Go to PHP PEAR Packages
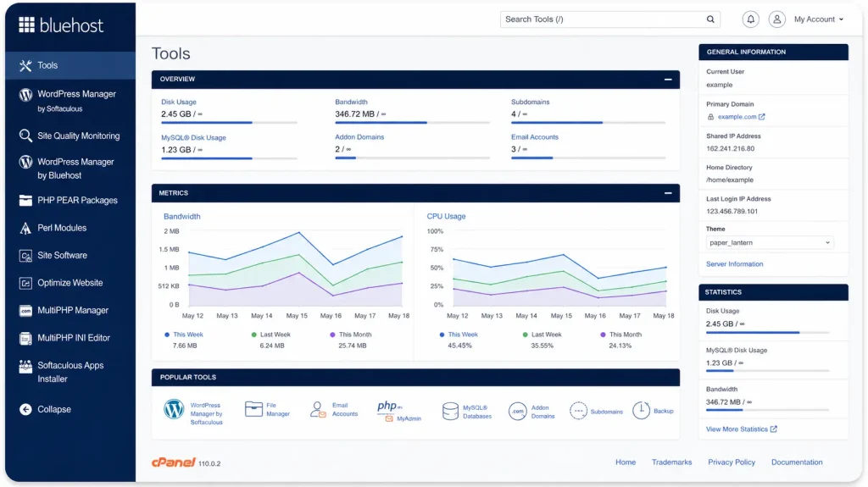868x487 pixels. [x=70, y=201]
